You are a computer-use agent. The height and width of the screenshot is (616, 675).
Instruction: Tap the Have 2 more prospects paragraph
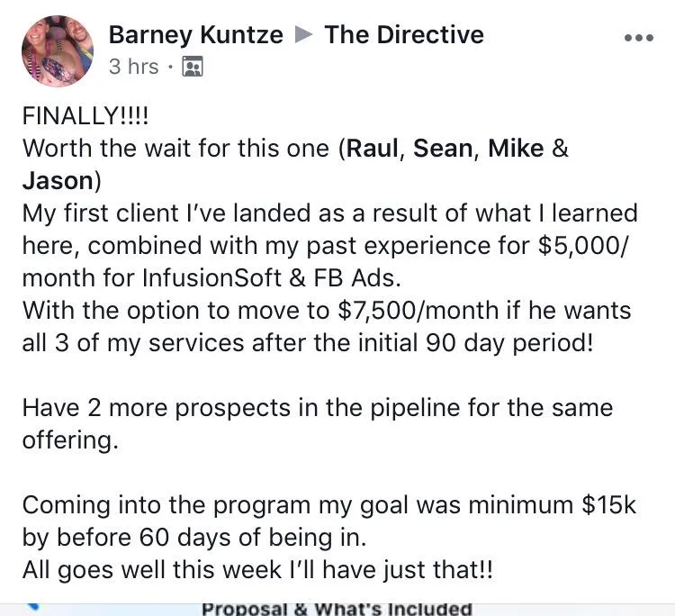tap(317, 423)
